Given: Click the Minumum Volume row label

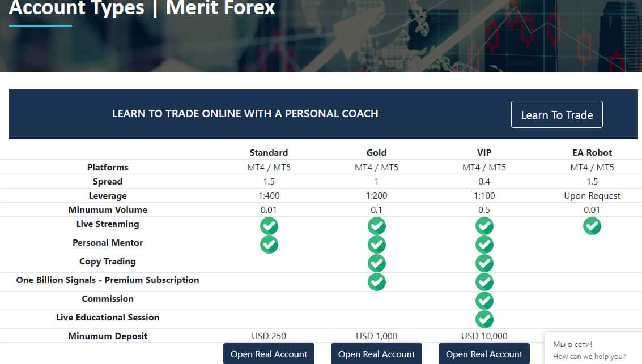Looking at the screenshot, I should pyautogui.click(x=108, y=210).
